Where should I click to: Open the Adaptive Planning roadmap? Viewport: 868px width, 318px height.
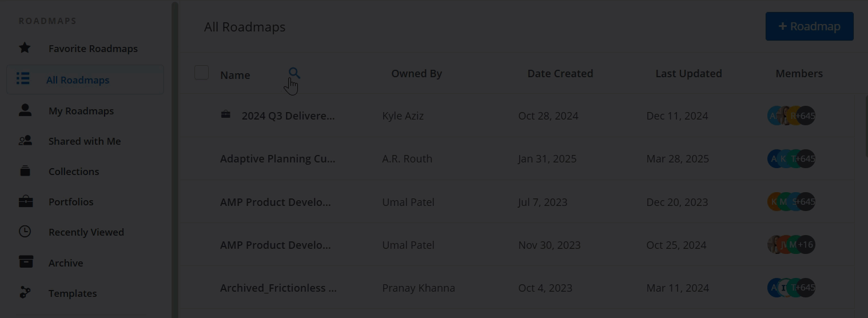(277, 158)
